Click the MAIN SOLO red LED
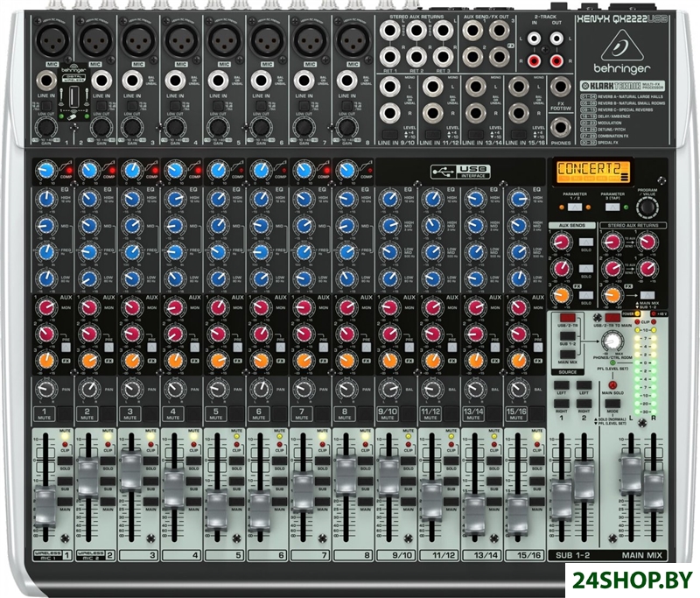Image resolution: width=700 pixels, height=598 pixels. pyautogui.click(x=612, y=384)
